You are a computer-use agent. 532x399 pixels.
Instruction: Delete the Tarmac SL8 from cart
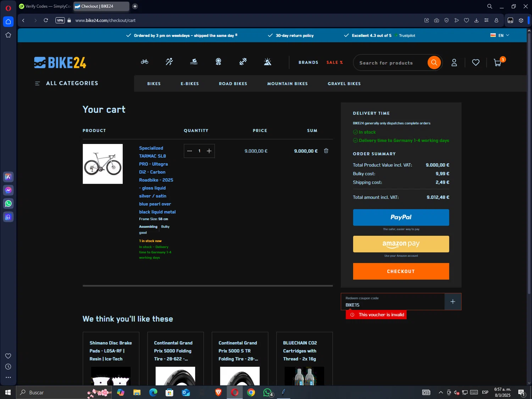point(326,151)
